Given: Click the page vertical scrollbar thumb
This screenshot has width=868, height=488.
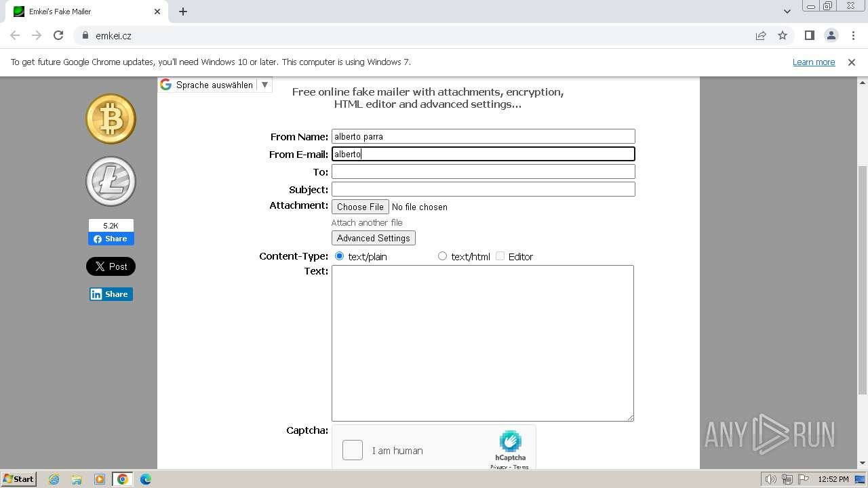Looking at the screenshot, I should pos(863,279).
